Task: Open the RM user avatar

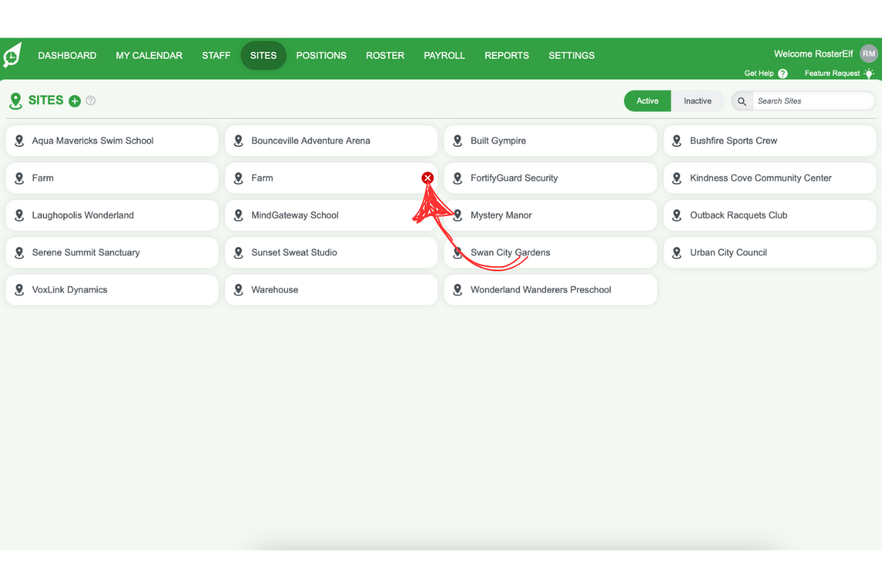Action: point(869,54)
